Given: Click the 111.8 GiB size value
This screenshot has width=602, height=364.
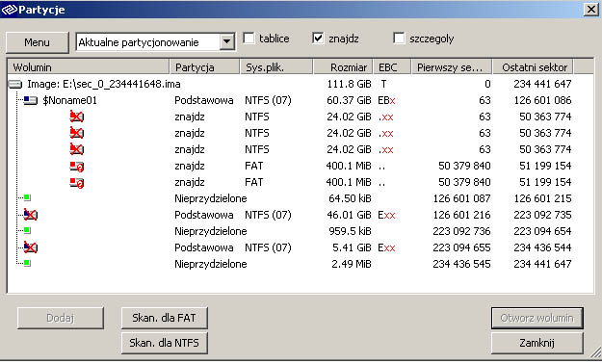Looking at the screenshot, I should click(349, 84).
